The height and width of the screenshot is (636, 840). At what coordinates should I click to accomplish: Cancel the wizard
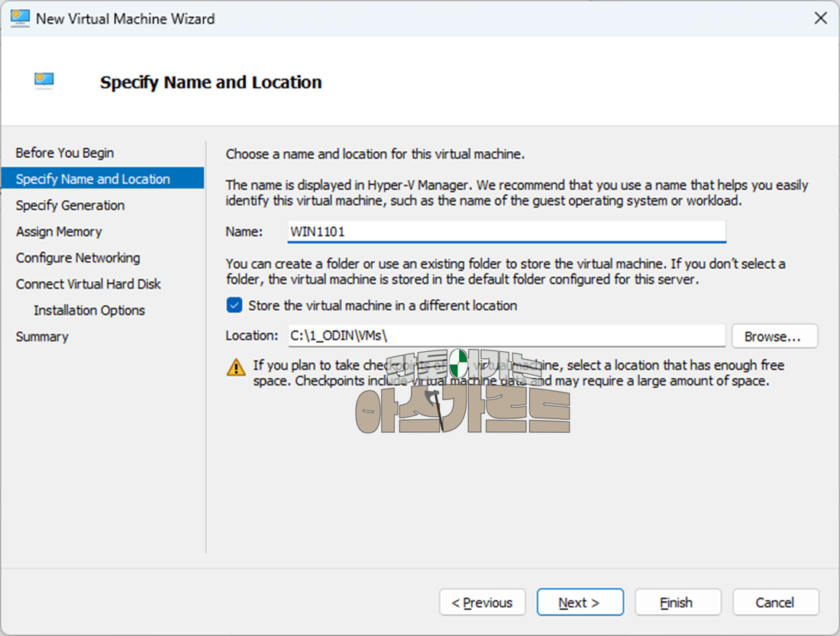click(776, 602)
